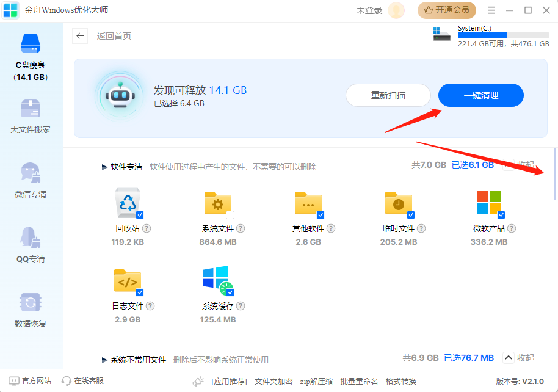Screen dimensions: 558x392
Task: Open the hamburger main menu
Action: pyautogui.click(x=492, y=10)
